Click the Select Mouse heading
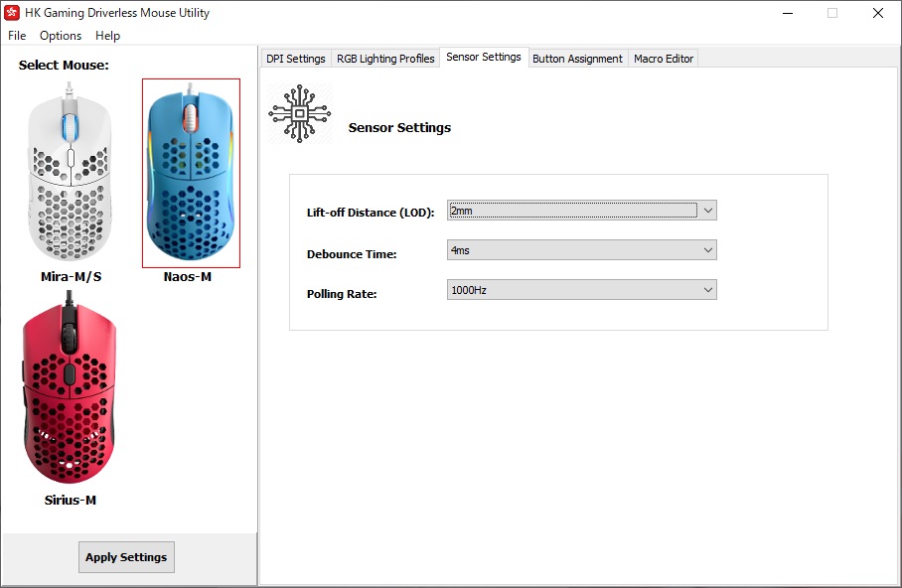 64,65
